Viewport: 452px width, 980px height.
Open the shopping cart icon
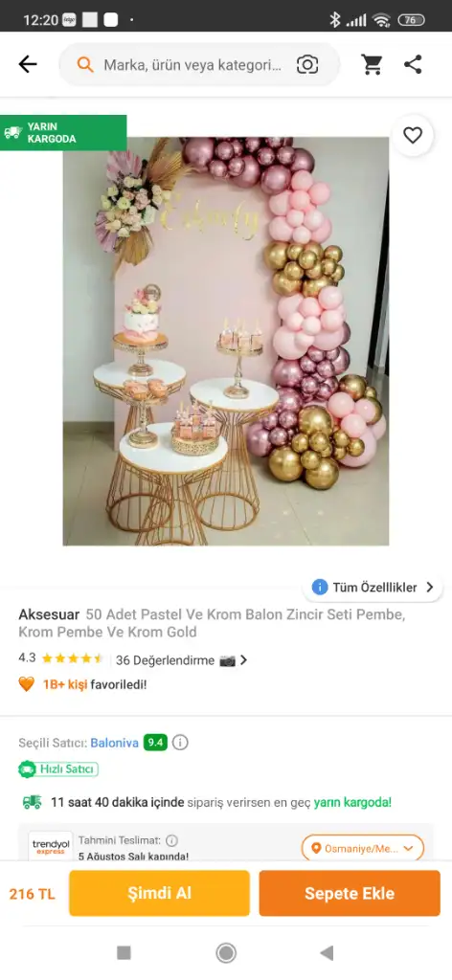point(372,64)
